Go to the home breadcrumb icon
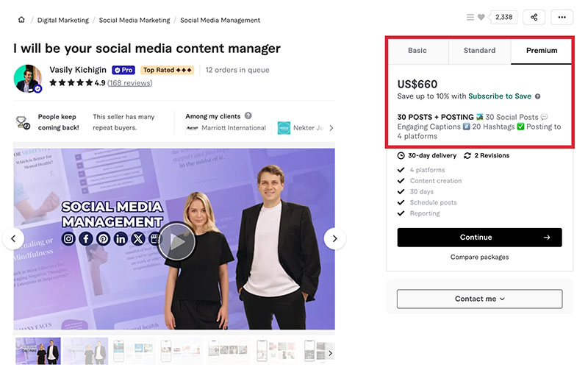Screen dimensions: 588x370 (21, 20)
